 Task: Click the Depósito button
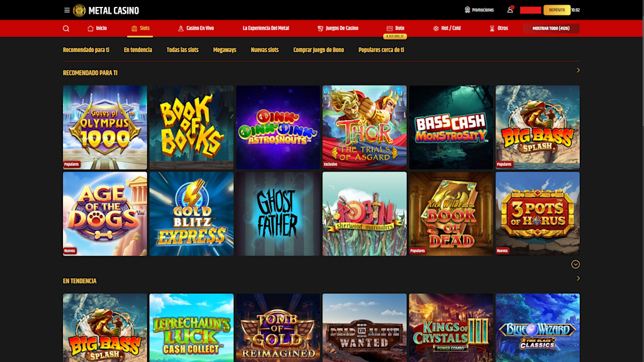pos(557,10)
